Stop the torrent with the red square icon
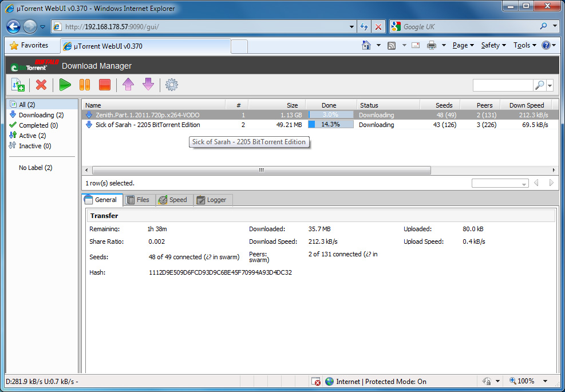The image size is (565, 392). (104, 85)
